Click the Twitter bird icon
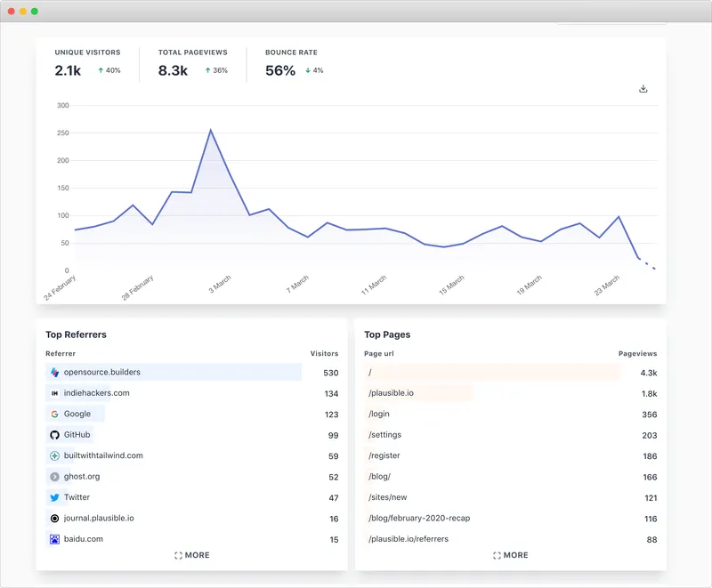 [x=54, y=498]
